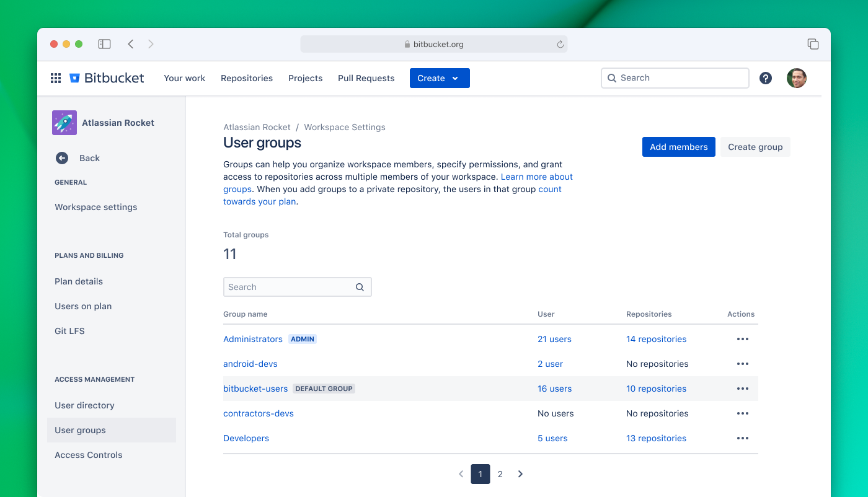
Task: View 5 users of Developers
Action: [x=552, y=438]
